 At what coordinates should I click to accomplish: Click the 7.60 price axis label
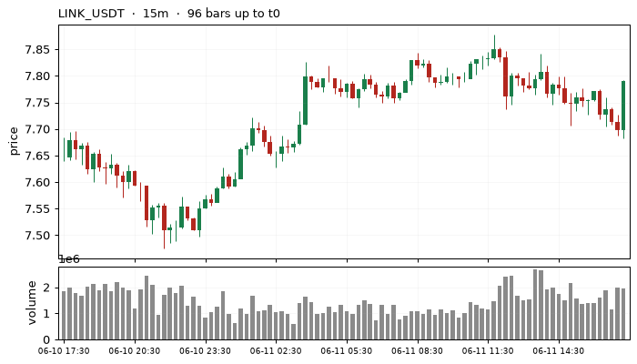coord(37,183)
